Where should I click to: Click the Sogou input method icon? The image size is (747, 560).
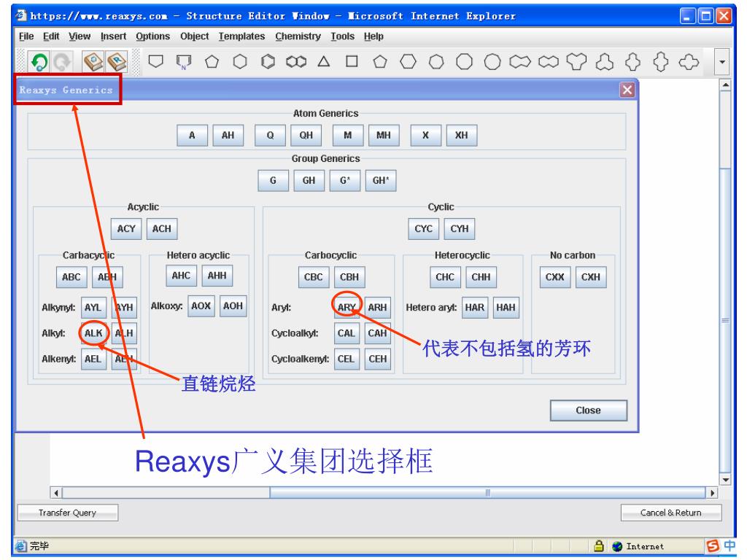[x=713, y=545]
